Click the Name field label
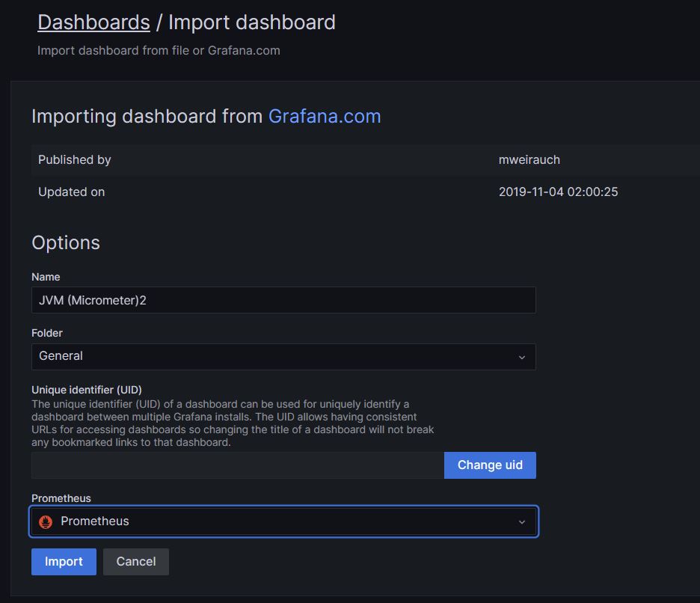Viewport: 700px width, 603px height. (46, 277)
